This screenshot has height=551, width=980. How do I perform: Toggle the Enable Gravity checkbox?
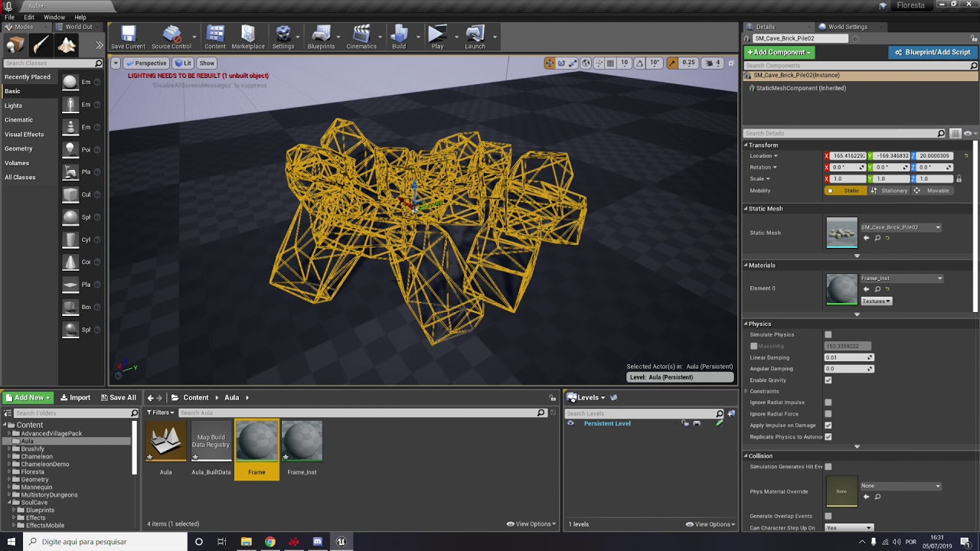click(x=828, y=380)
